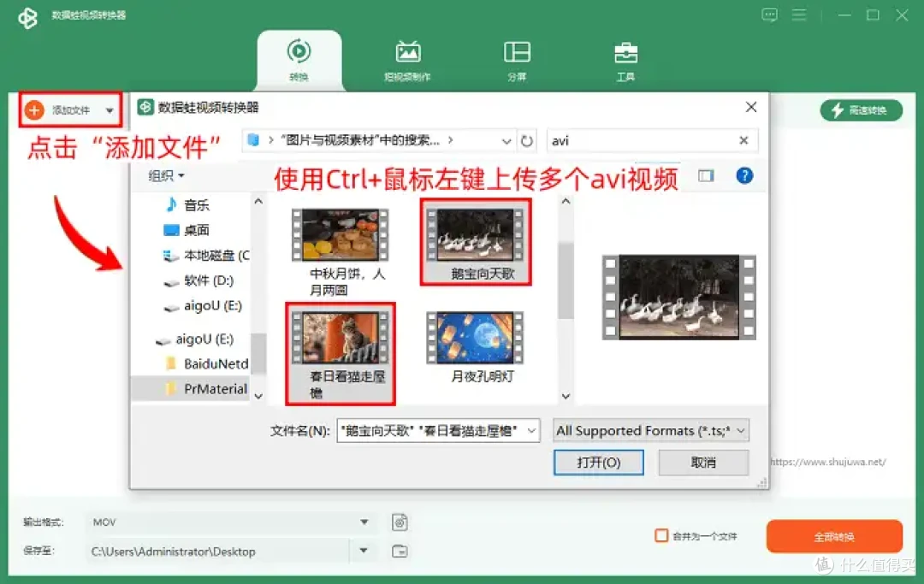Select 桌面 in the navigation tree
The height and width of the screenshot is (584, 924).
click(187, 230)
